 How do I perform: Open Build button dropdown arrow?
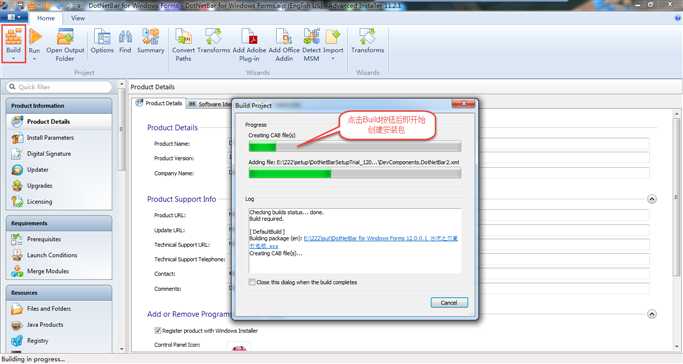point(13,58)
